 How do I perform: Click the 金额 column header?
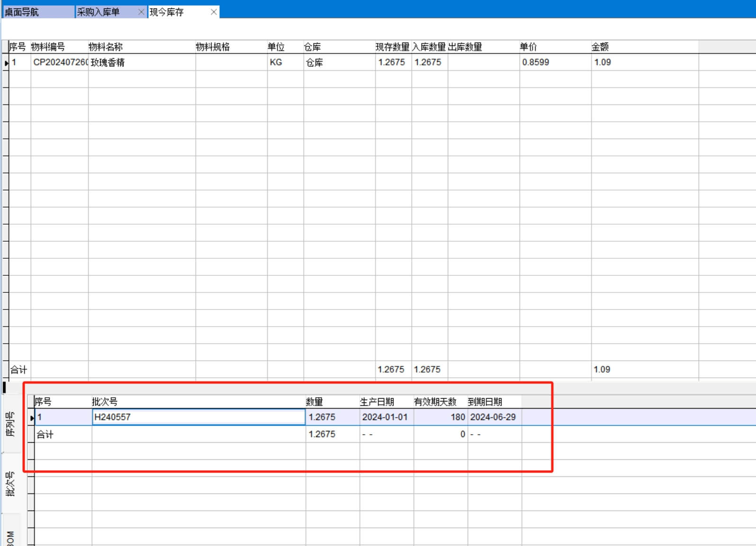coord(600,47)
